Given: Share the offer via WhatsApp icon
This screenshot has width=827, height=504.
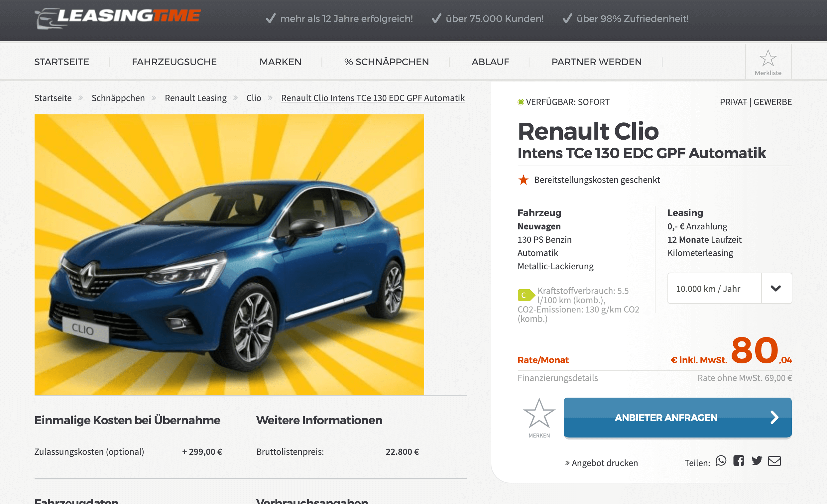Looking at the screenshot, I should pyautogui.click(x=721, y=461).
